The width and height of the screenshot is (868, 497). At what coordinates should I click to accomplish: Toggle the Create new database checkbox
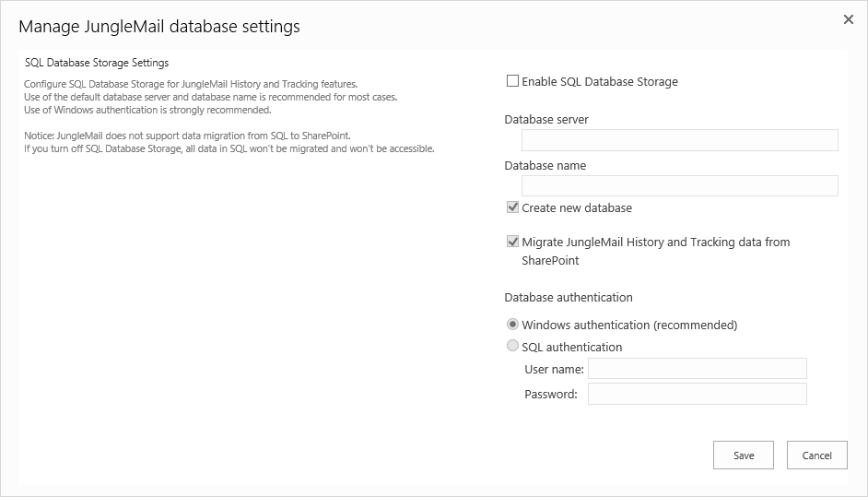click(x=512, y=207)
